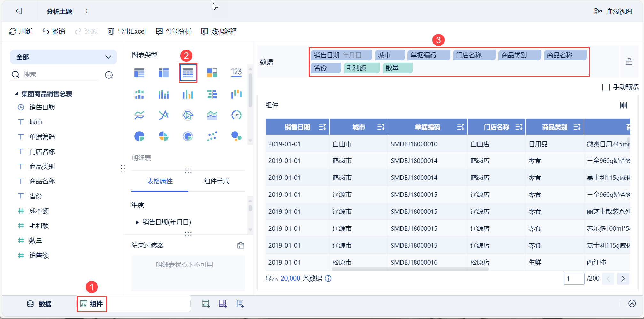Open the three-dot menu beside 分析主题
This screenshot has height=319, width=644.
tap(87, 11)
